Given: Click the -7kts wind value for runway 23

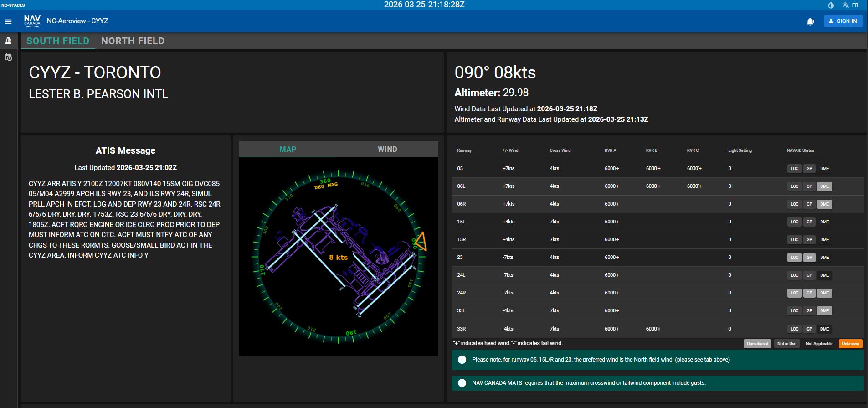Looking at the screenshot, I should [508, 258].
